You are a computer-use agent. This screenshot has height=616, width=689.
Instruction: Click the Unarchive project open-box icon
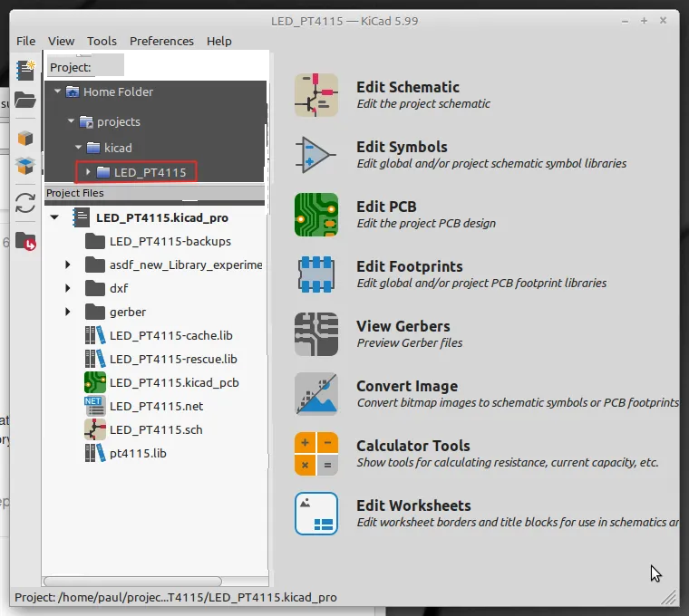pyautogui.click(x=25, y=166)
